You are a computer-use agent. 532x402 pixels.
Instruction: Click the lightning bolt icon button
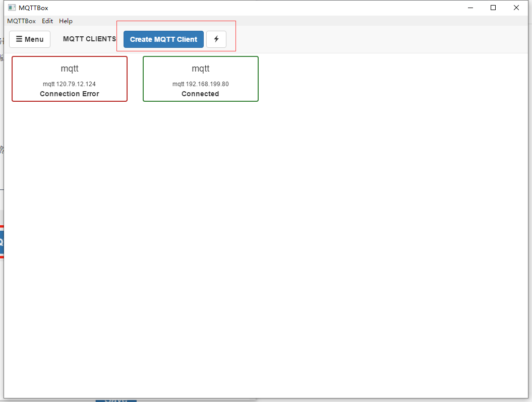(x=216, y=39)
